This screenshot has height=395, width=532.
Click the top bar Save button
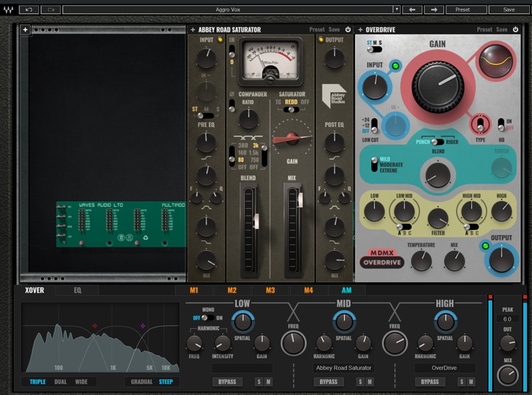(509, 9)
